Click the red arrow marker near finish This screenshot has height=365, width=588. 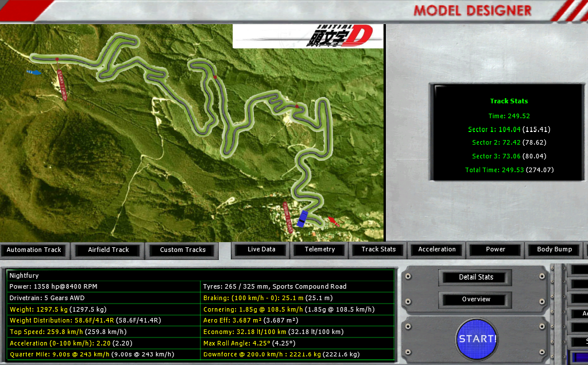334,222
